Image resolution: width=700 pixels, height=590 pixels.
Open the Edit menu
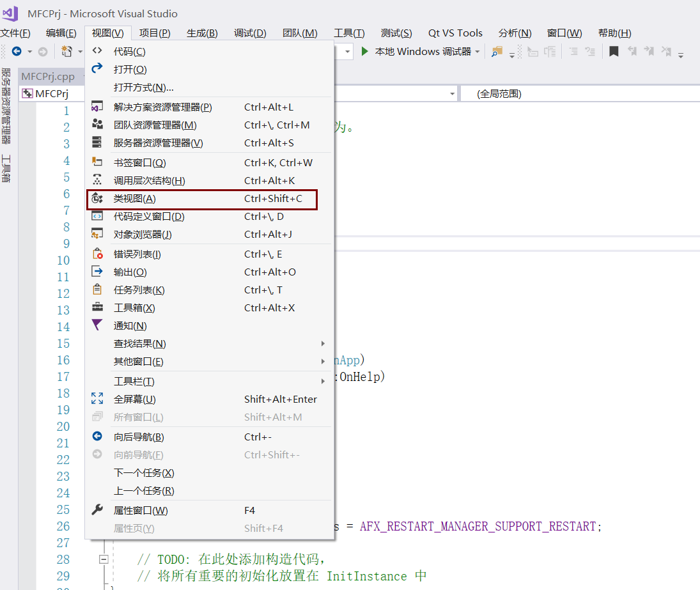(x=61, y=33)
